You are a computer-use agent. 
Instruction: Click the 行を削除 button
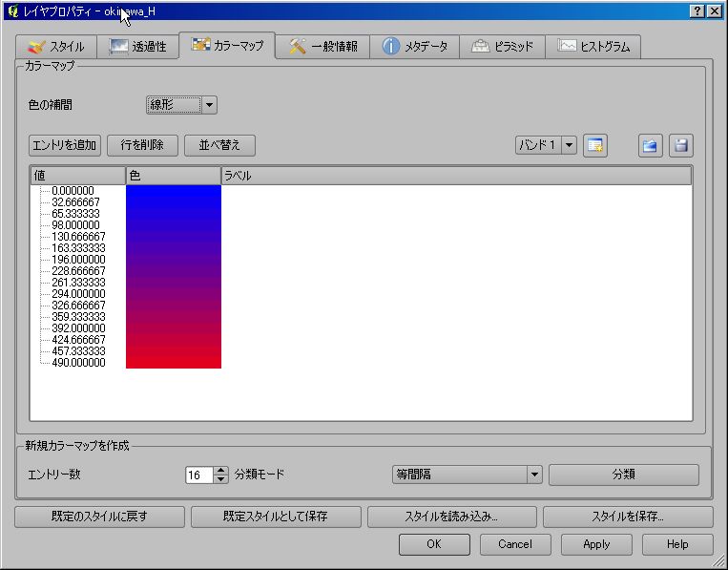[x=142, y=145]
